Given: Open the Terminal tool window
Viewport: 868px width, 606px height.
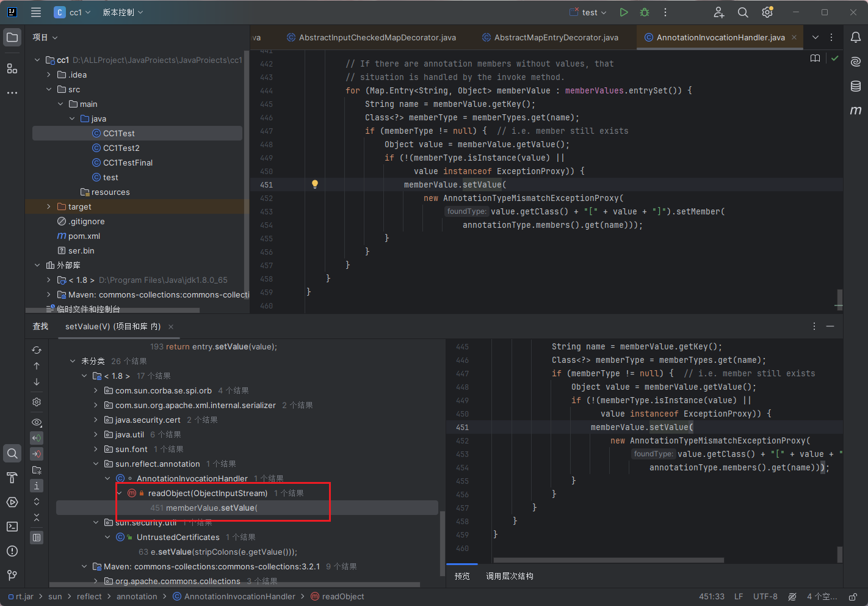Looking at the screenshot, I should (12, 527).
